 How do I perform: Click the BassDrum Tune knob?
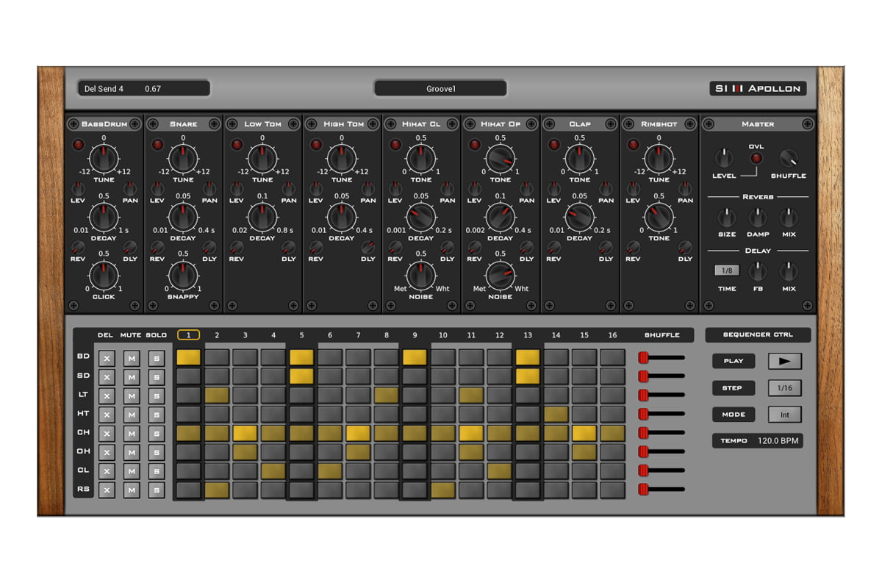[x=104, y=158]
